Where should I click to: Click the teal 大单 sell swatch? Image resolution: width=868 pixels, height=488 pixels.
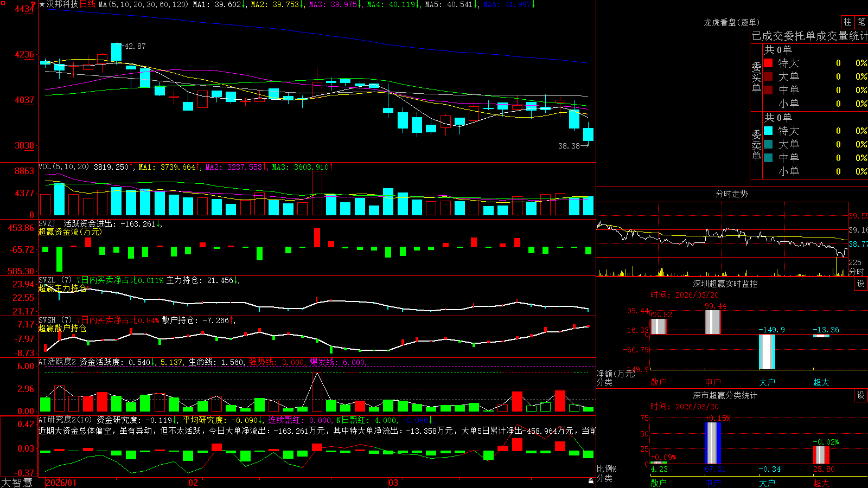(x=768, y=144)
